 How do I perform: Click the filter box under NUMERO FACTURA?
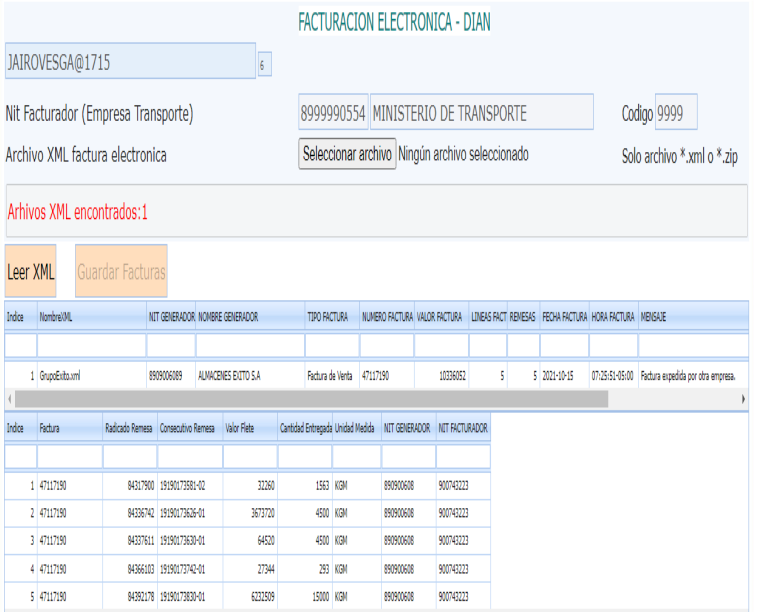click(387, 346)
